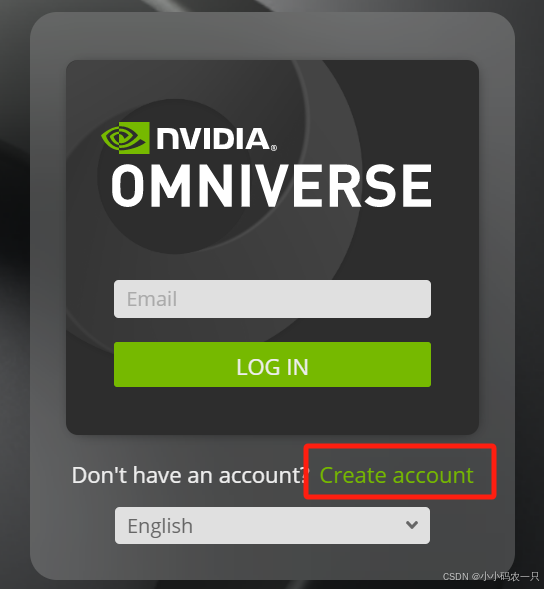Image resolution: width=544 pixels, height=589 pixels.
Task: Click the chevron arrow on language selector
Action: (412, 525)
